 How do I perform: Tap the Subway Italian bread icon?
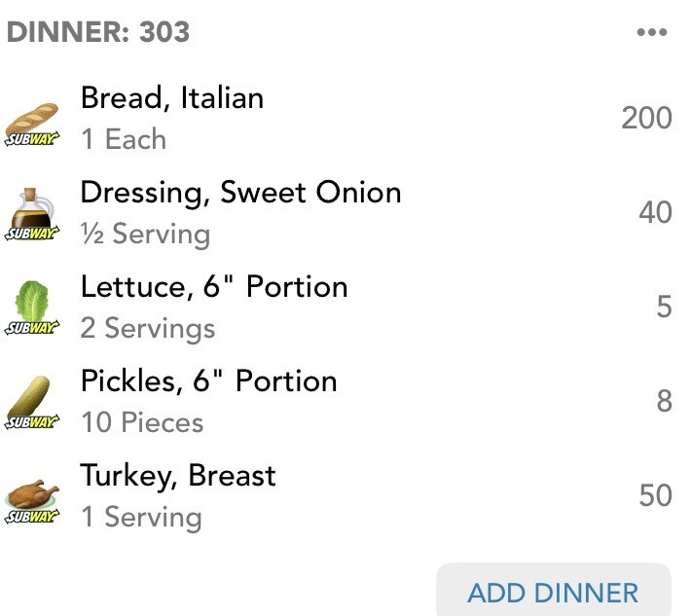[32, 125]
